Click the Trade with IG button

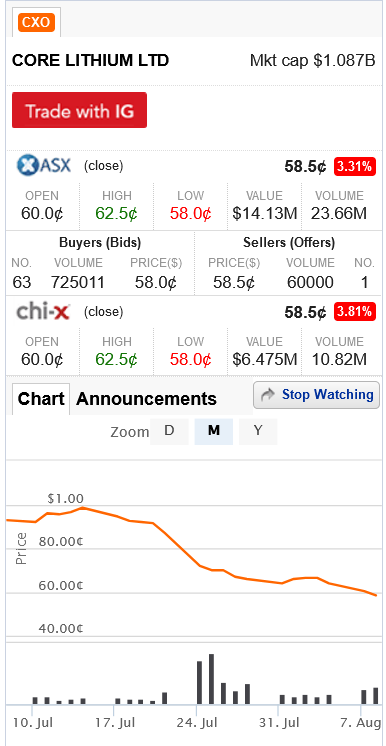[x=79, y=110]
